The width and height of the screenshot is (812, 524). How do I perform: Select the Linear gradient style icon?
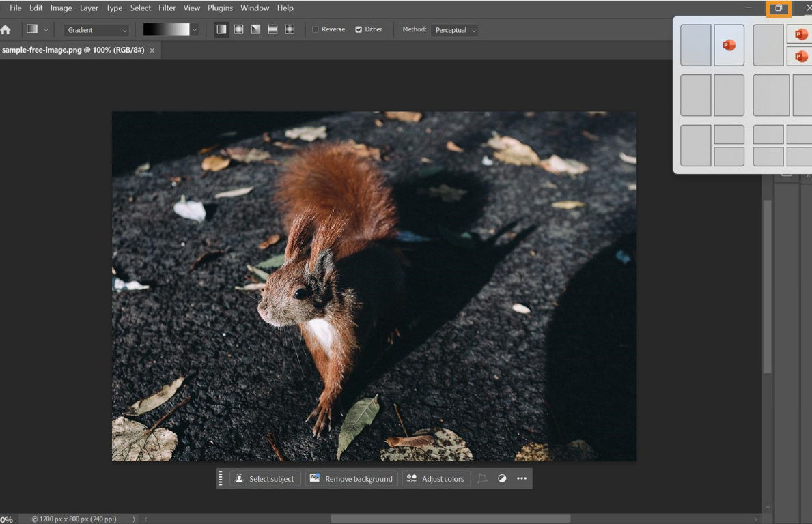[222, 29]
